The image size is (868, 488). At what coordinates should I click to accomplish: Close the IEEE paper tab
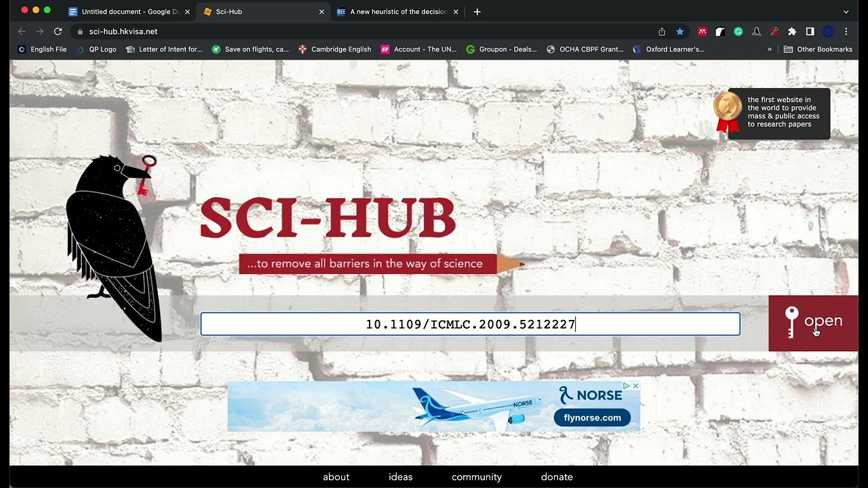point(456,12)
